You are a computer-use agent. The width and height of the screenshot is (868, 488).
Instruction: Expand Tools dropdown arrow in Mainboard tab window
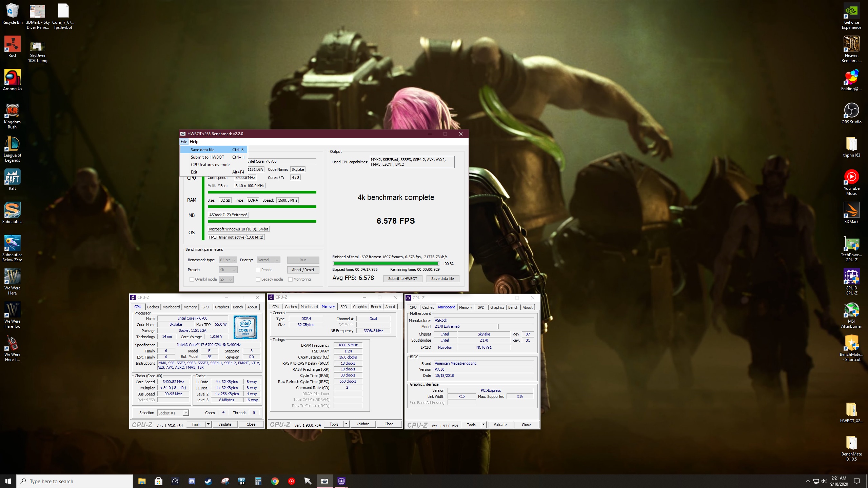click(484, 425)
